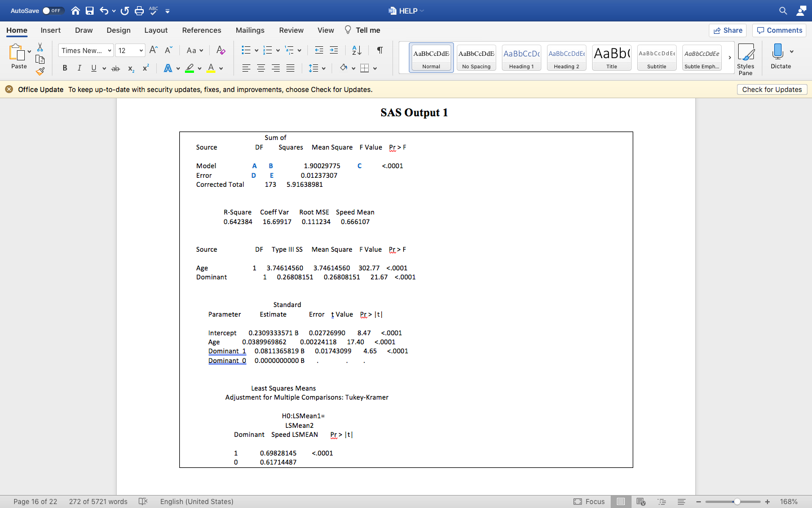This screenshot has width=812, height=508.
Task: Show or hide paragraph marks
Action: click(380, 50)
